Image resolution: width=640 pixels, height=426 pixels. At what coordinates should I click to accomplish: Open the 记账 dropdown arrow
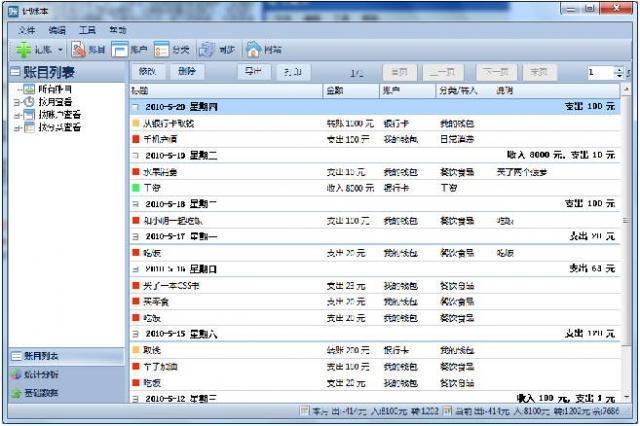point(60,50)
